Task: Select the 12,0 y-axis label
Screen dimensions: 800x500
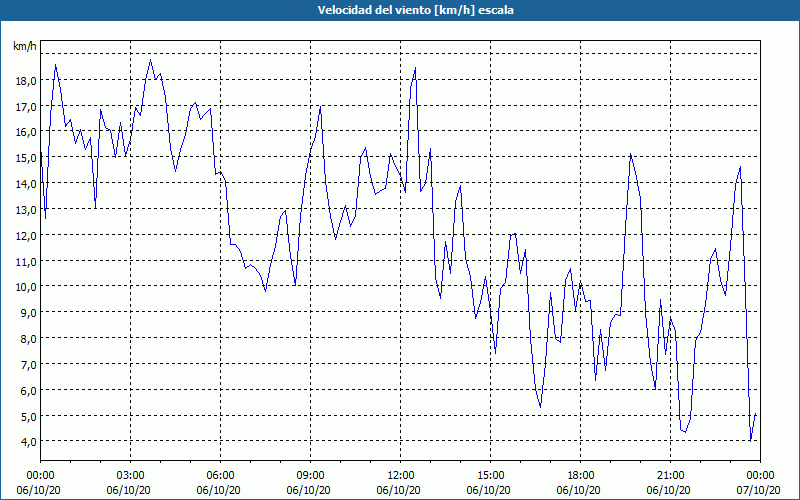Action: [x=28, y=236]
